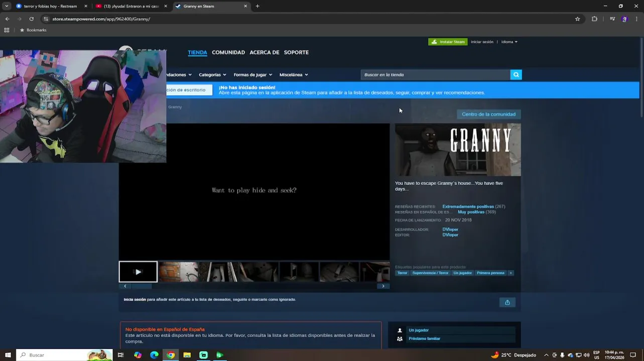
Task: Switch to the YouTube Ayuda browser tab
Action: [x=131, y=6]
